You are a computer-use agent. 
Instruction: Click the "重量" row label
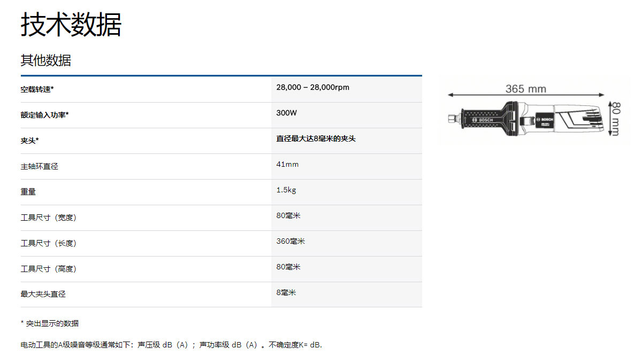coord(28,192)
